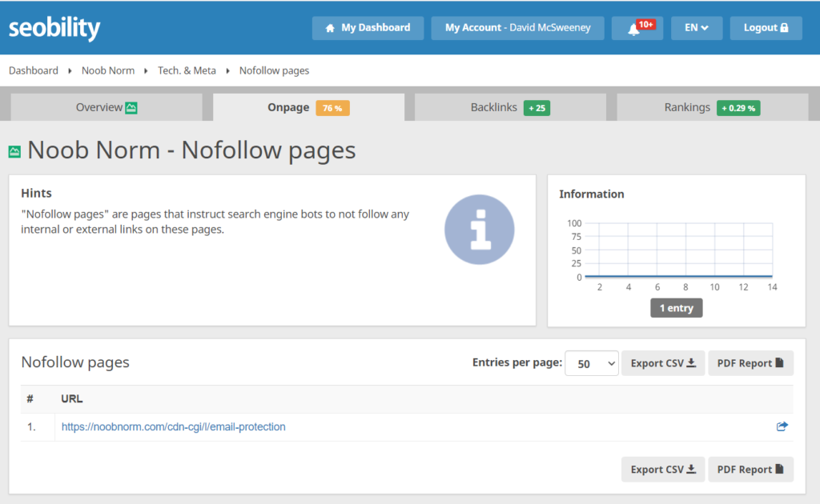Viewport: 820px width, 504px height.
Task: Click the home icon in My Dashboard button
Action: pos(330,28)
